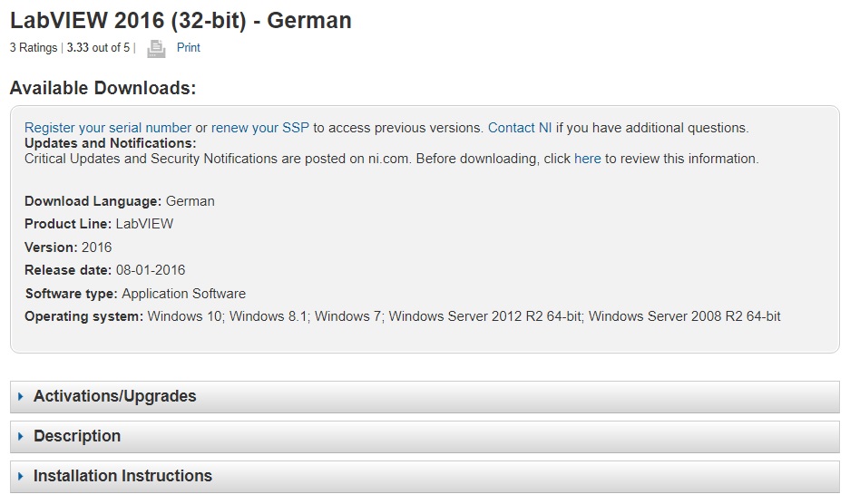Click the LabVIEW 2016 (32-bit) German title

[181, 20]
